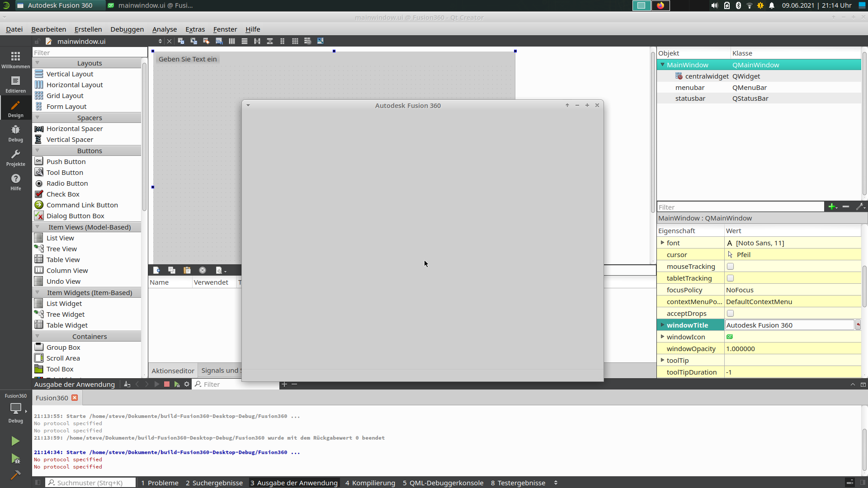Click the Adjust Size toolbar icon

[320, 41]
